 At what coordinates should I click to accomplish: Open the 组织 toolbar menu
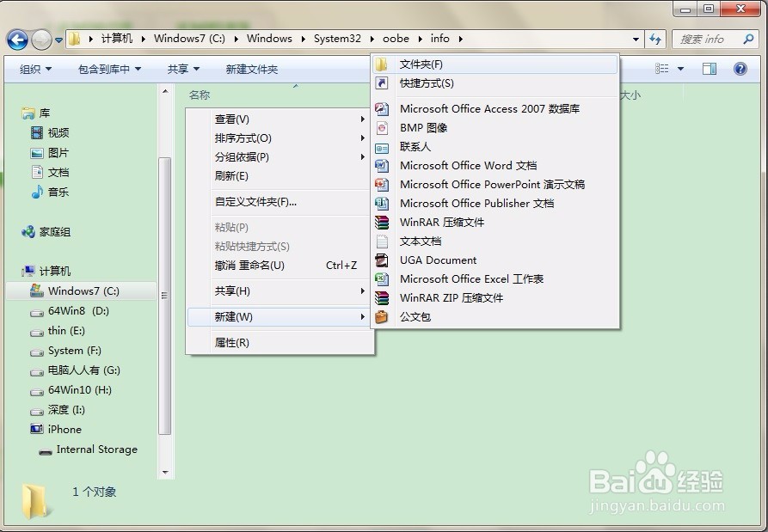click(x=35, y=69)
